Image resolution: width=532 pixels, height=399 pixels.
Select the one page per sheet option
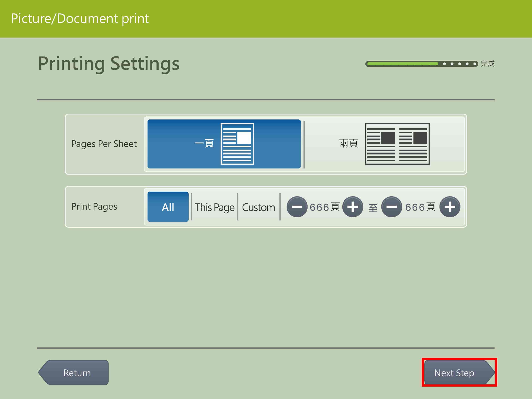tap(224, 144)
